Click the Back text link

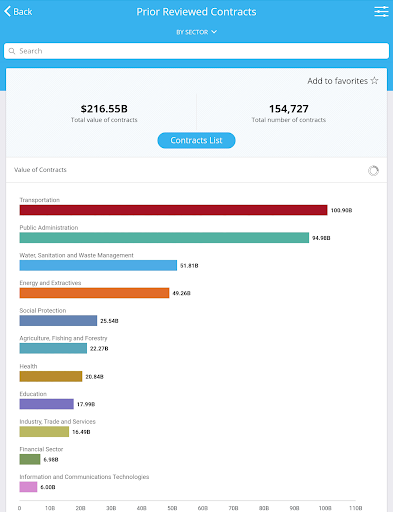[23, 12]
